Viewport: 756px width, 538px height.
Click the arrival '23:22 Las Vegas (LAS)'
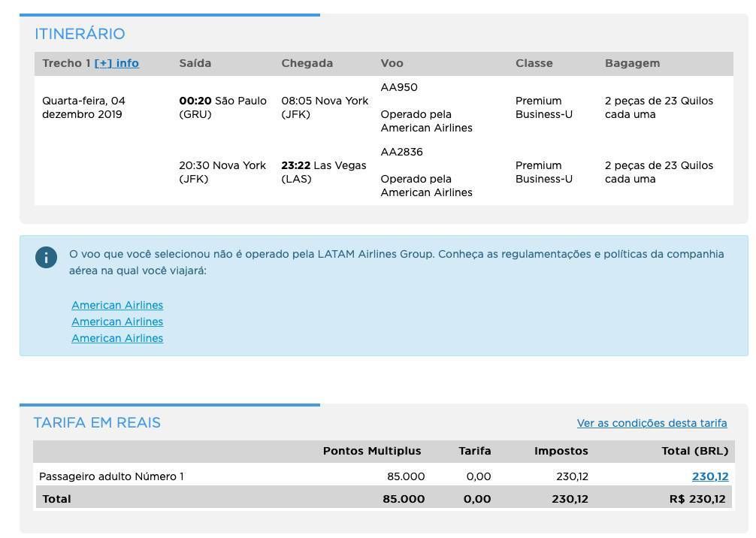tap(324, 172)
